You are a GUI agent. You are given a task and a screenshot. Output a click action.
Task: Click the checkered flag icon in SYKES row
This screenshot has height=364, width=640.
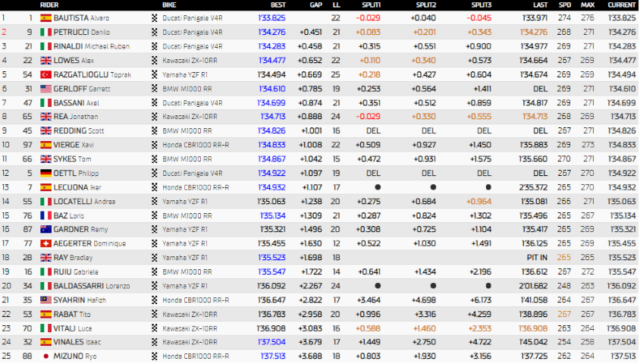[154, 159]
